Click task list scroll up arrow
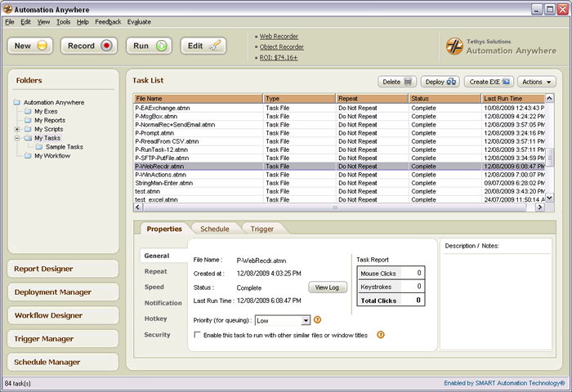The height and width of the screenshot is (392, 572). 549,98
